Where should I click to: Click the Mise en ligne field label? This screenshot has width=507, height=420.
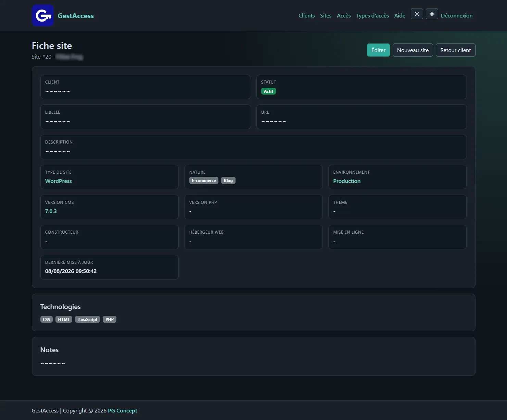point(348,232)
